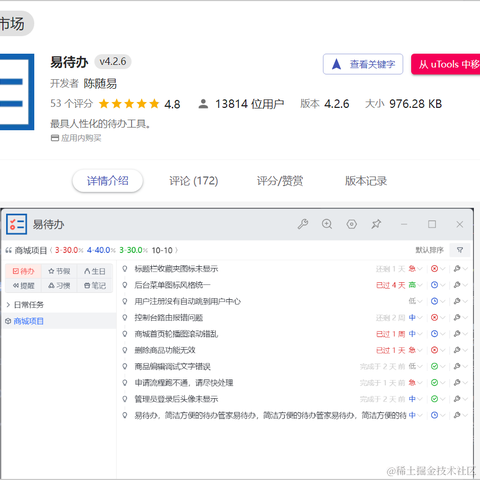
Task: Click the bulb icon before 控制台路由报错问题
Action: (125, 317)
